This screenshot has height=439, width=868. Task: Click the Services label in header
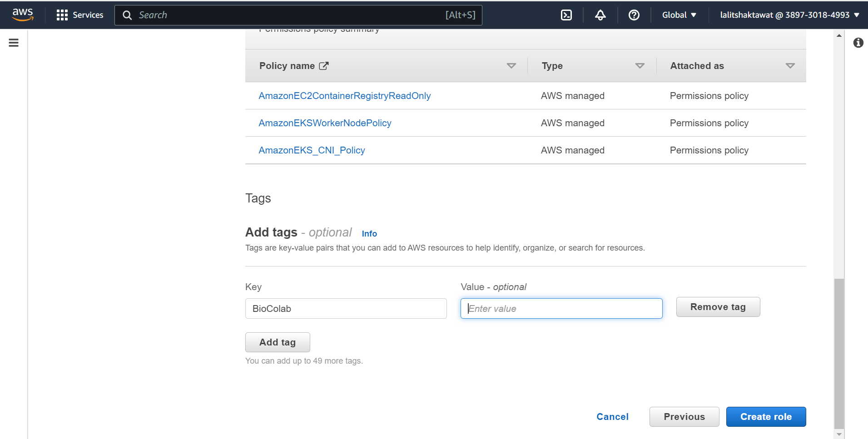88,15
